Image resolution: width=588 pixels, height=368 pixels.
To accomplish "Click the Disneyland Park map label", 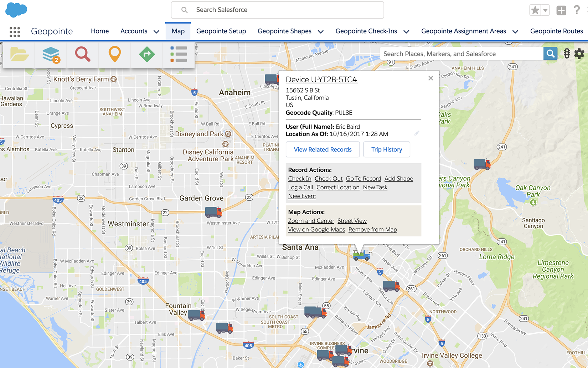I will point(199,134).
